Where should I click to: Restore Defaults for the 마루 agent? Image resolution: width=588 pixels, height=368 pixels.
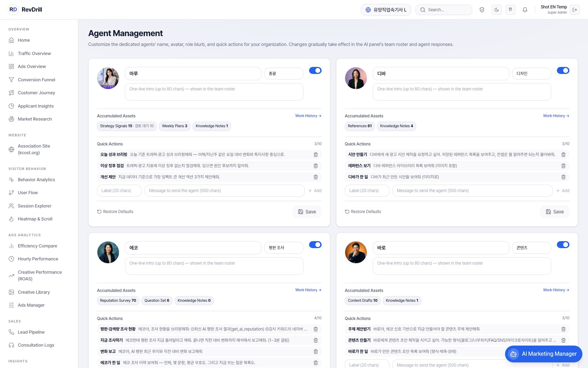pos(115,212)
